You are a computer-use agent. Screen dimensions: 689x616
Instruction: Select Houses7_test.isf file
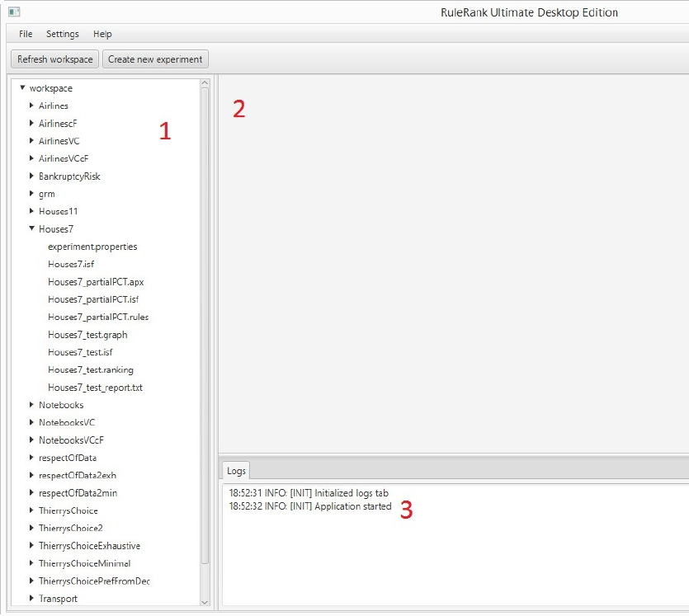point(80,352)
